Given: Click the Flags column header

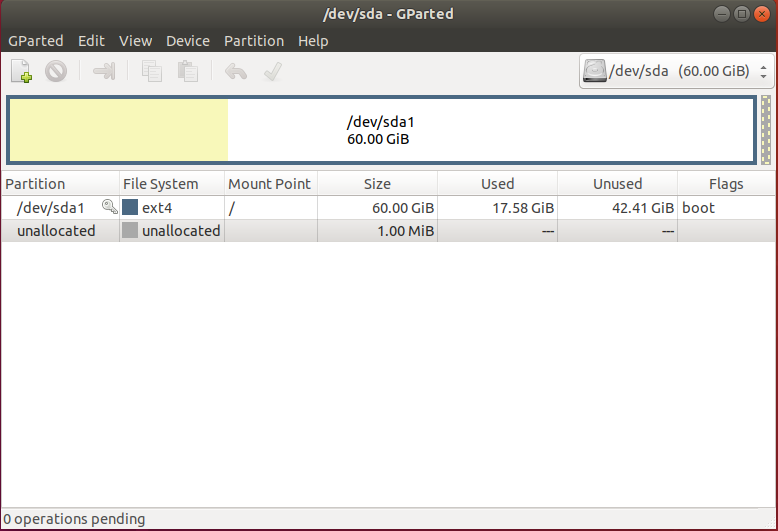Looking at the screenshot, I should click(726, 184).
